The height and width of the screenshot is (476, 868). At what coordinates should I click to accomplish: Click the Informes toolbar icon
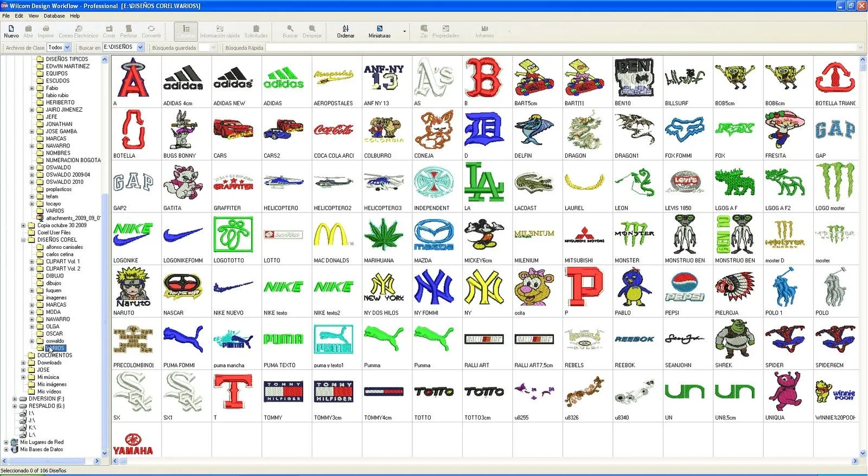pos(484,31)
